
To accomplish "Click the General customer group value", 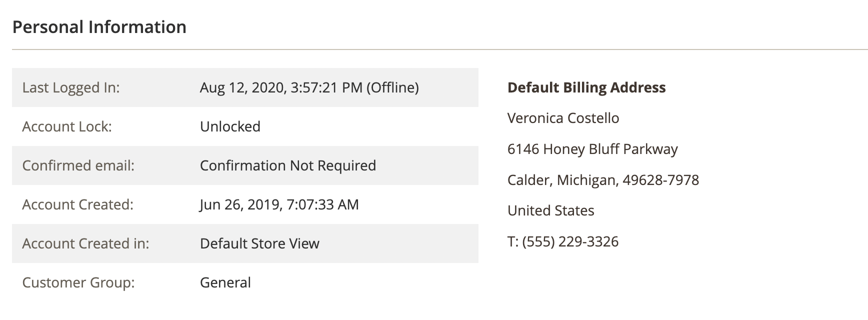I will (225, 282).
